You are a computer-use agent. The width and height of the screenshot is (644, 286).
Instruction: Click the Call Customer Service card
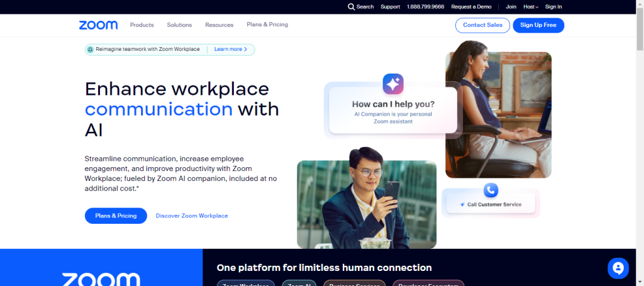click(x=491, y=204)
